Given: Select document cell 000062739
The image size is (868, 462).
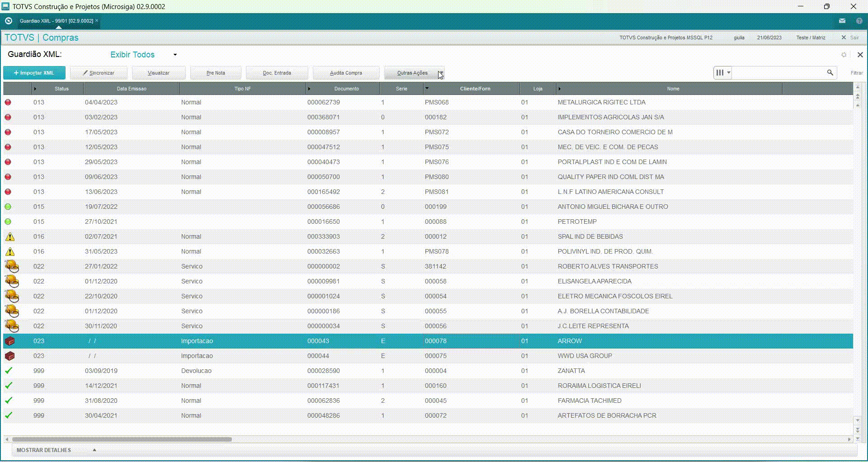Looking at the screenshot, I should pyautogui.click(x=324, y=102).
